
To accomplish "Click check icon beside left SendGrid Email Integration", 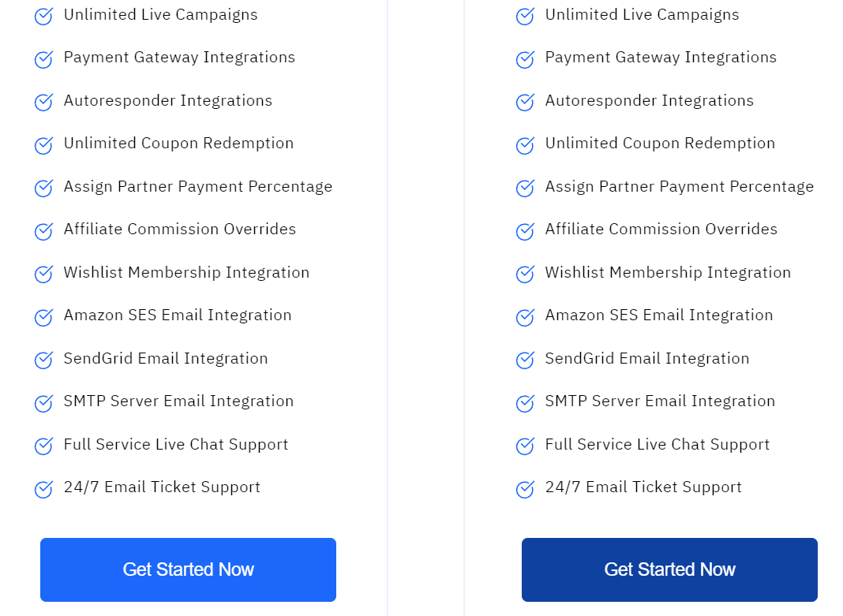I will click(x=43, y=360).
